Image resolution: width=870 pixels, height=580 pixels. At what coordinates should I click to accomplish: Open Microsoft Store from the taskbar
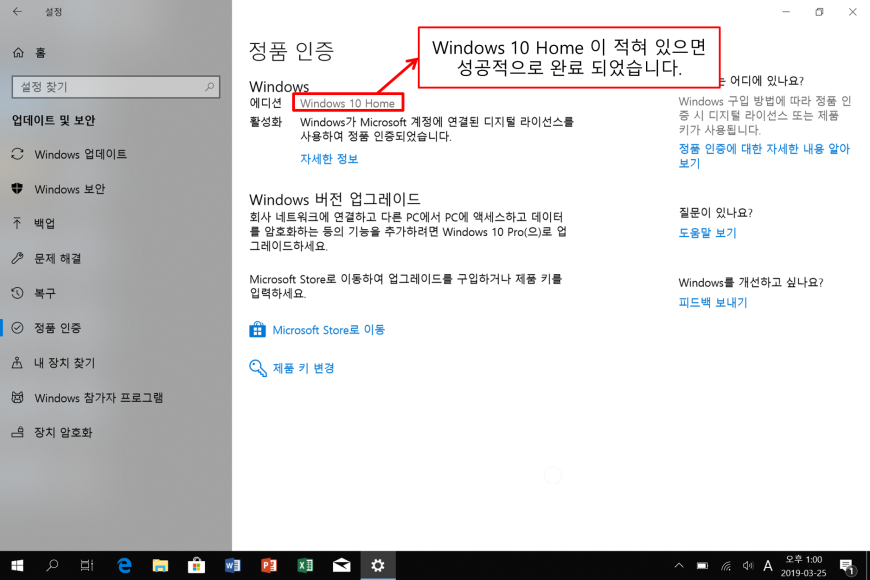pos(196,566)
